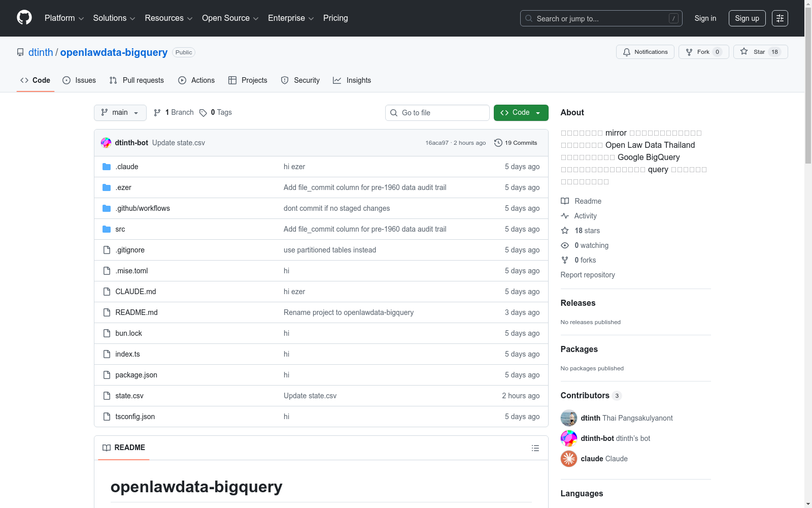Open the README.md file name

click(x=137, y=312)
